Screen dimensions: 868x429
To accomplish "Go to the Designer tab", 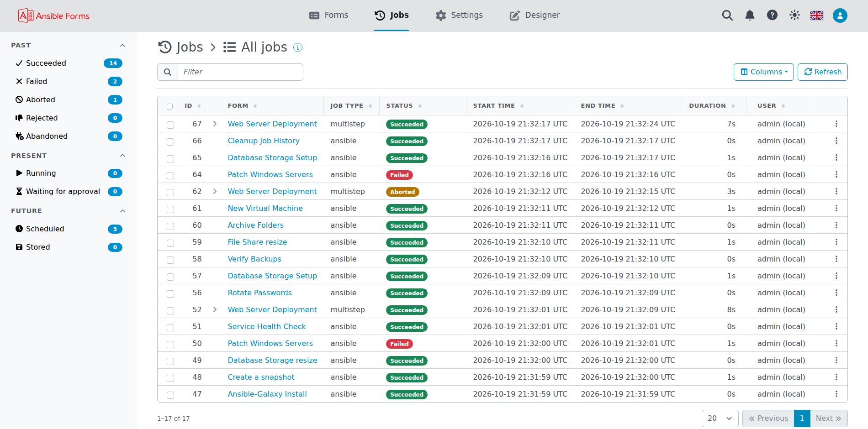I will tap(535, 15).
